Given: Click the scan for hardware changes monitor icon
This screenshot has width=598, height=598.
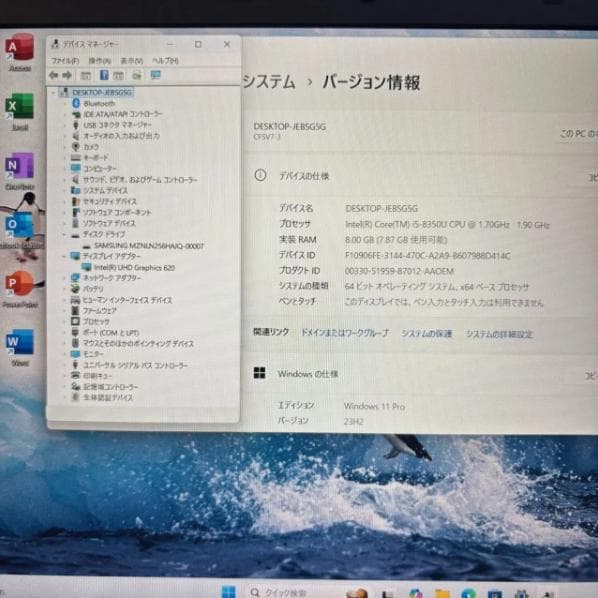Looking at the screenshot, I should (155, 75).
